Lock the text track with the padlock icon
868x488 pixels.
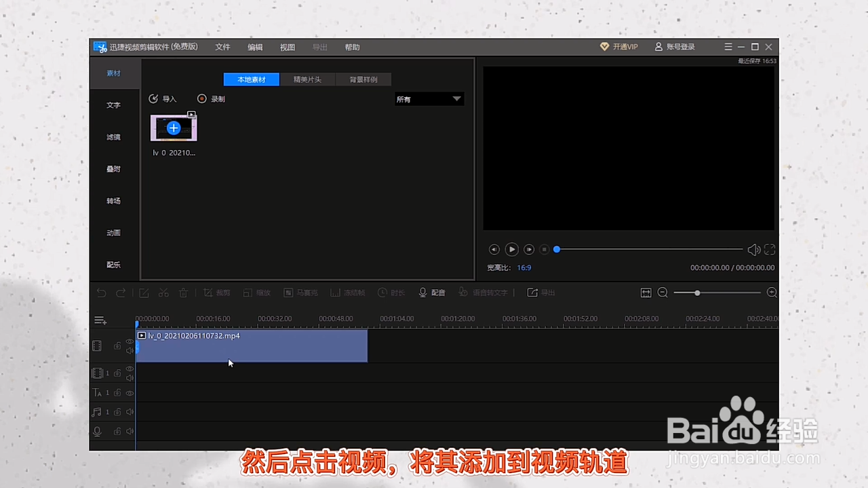coord(117,392)
